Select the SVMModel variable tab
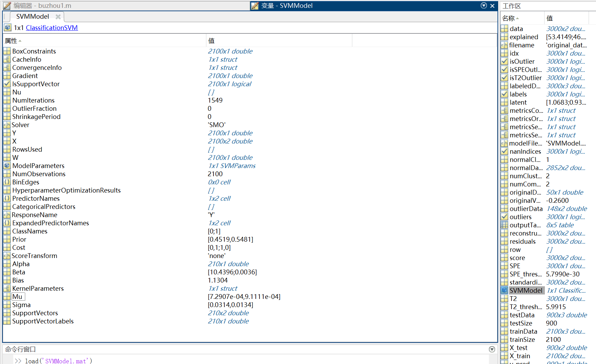This screenshot has width=596, height=364. tap(32, 17)
